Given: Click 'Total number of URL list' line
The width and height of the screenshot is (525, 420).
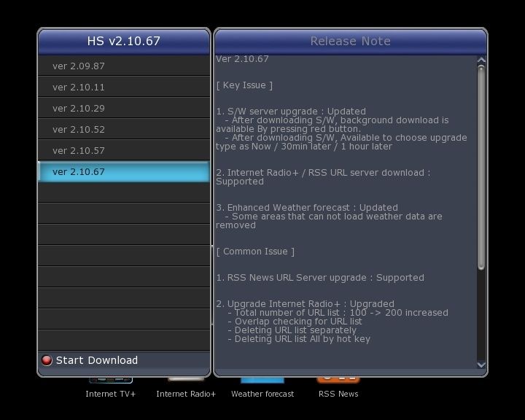Looking at the screenshot, I should click(338, 313).
